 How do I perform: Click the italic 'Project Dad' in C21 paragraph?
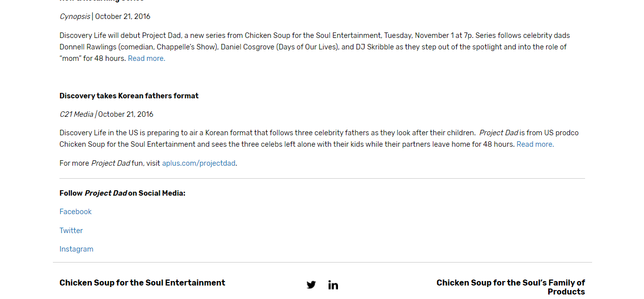tap(499, 133)
